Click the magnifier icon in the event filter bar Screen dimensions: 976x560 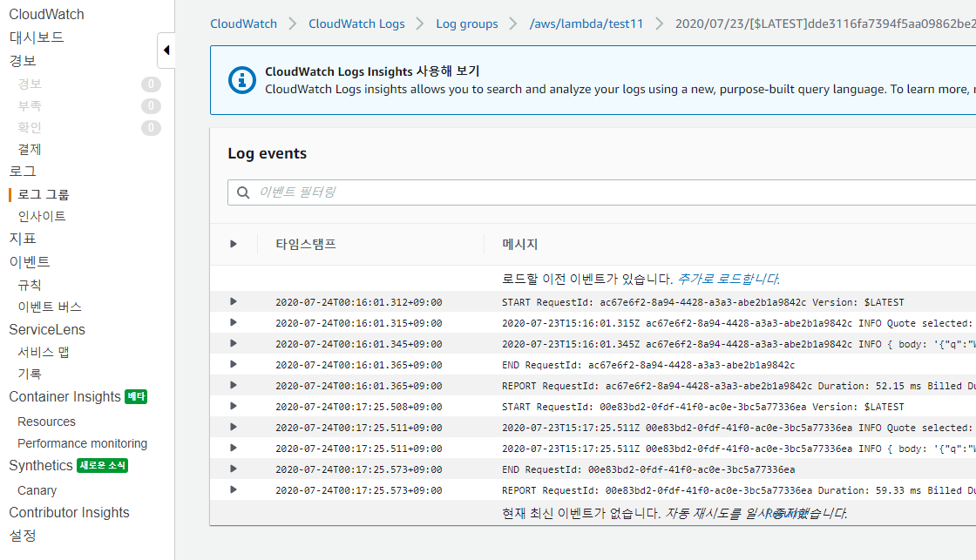243,192
